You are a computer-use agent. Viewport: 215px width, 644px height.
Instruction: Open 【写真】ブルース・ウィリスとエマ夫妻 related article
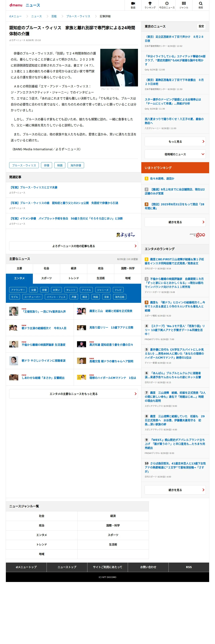(x=33, y=187)
